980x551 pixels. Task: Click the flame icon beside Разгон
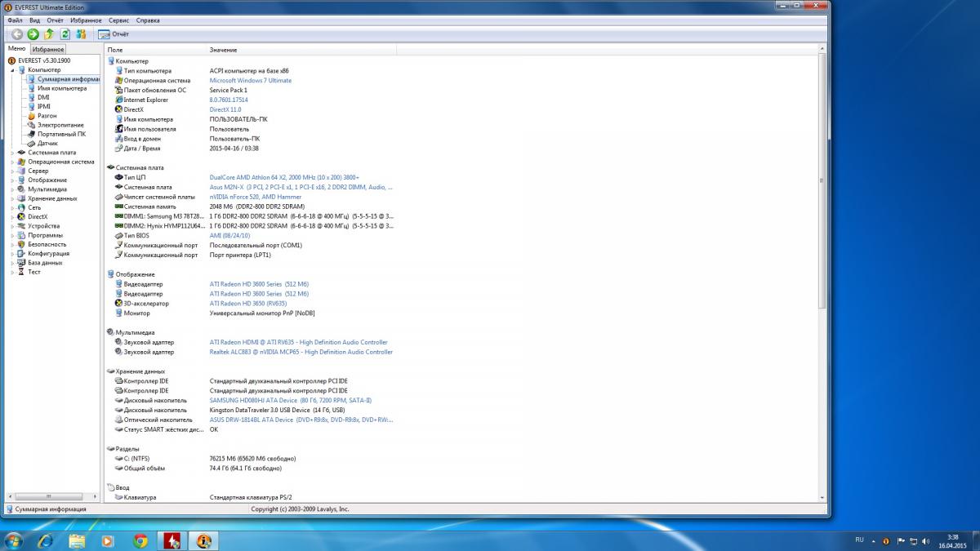pos(32,116)
